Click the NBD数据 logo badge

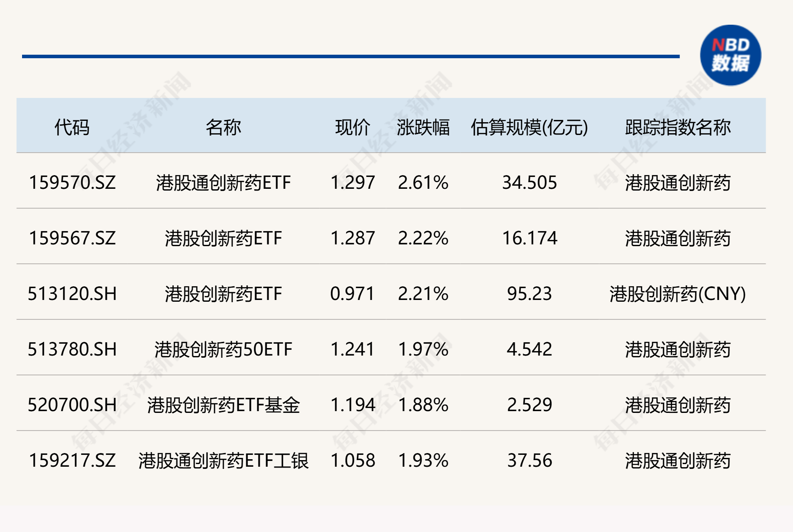tap(730, 55)
